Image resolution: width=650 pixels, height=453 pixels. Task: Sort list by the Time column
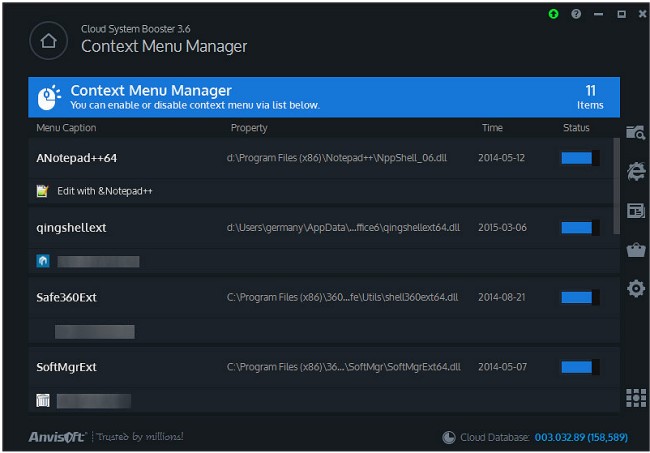(492, 128)
